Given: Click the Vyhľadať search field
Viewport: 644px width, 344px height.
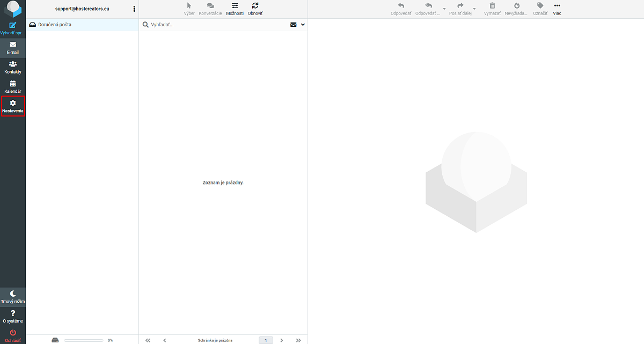Looking at the screenshot, I should (x=218, y=25).
